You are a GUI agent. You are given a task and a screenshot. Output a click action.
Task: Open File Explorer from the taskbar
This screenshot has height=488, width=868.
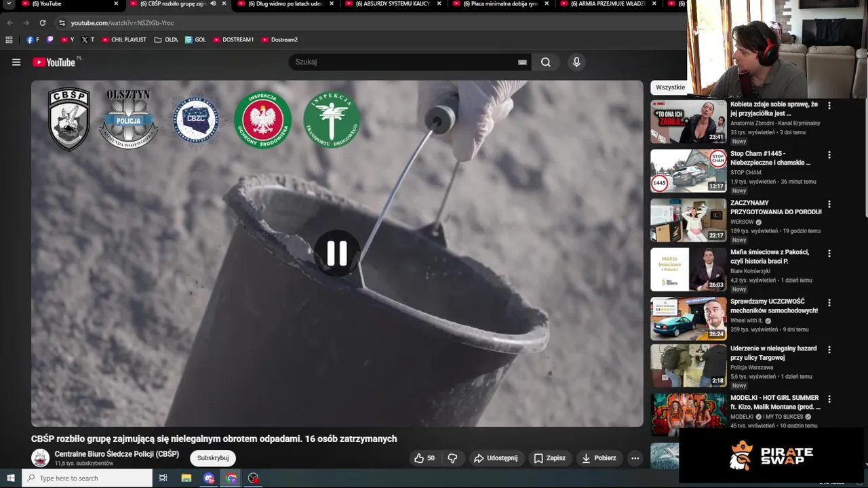tap(186, 479)
